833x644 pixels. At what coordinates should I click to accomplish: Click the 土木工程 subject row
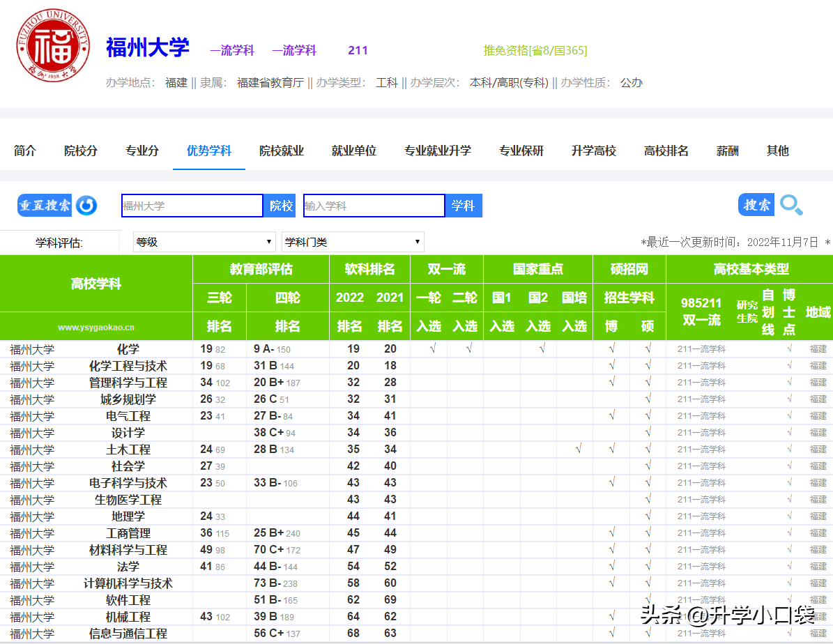click(x=417, y=450)
